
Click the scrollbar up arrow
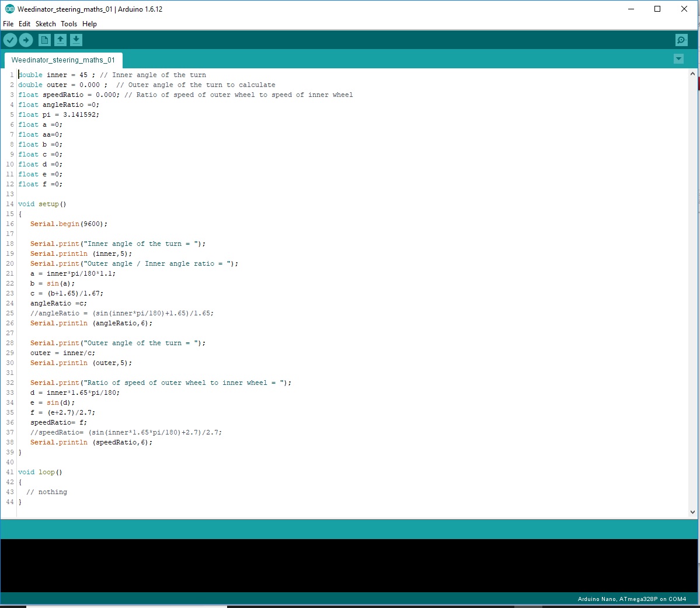(693, 72)
